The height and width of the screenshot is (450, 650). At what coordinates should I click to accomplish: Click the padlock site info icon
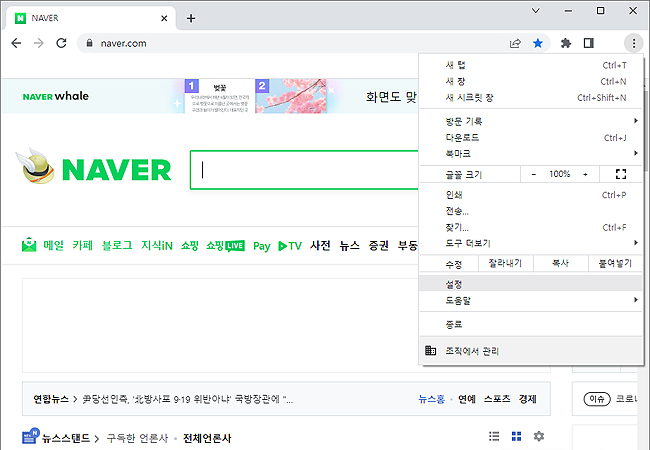[x=90, y=43]
